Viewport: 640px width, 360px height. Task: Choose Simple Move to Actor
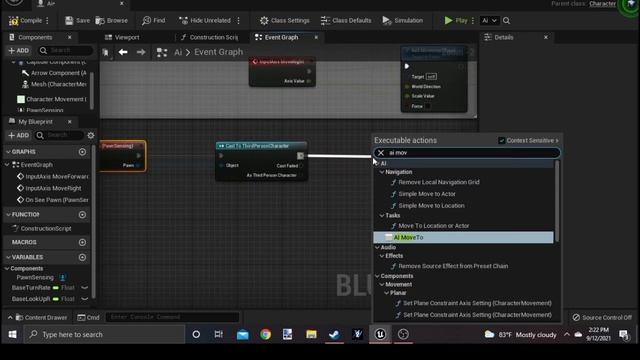[427, 194]
